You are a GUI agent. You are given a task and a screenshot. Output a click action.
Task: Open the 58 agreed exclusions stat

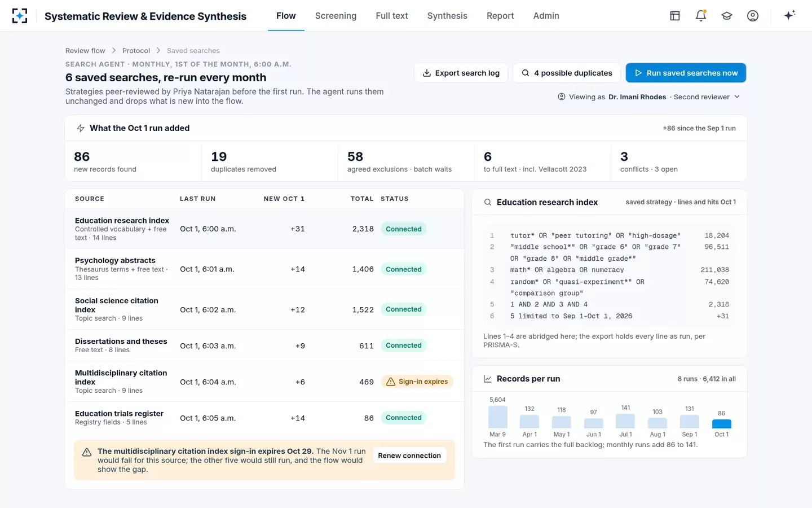407,161
